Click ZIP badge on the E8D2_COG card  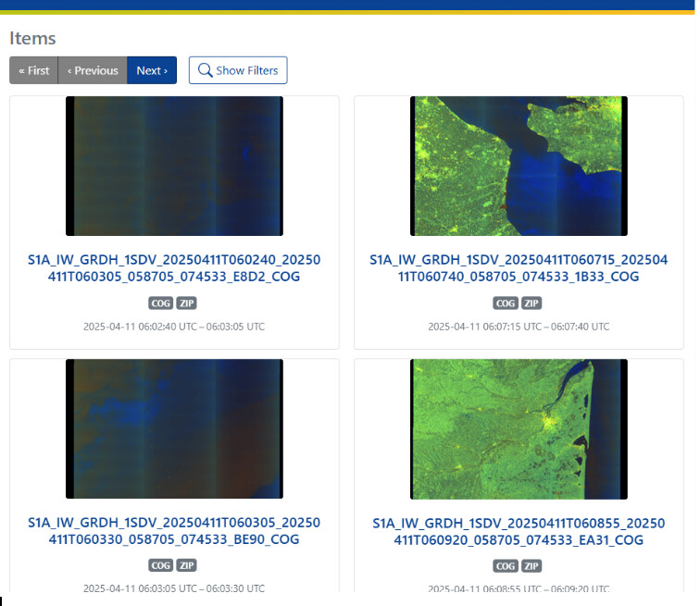(187, 303)
